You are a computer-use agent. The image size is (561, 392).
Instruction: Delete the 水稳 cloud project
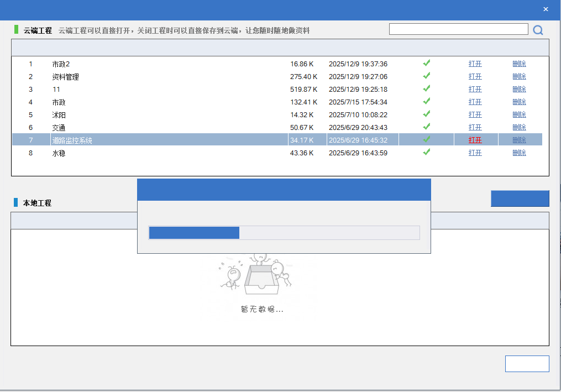coord(519,153)
